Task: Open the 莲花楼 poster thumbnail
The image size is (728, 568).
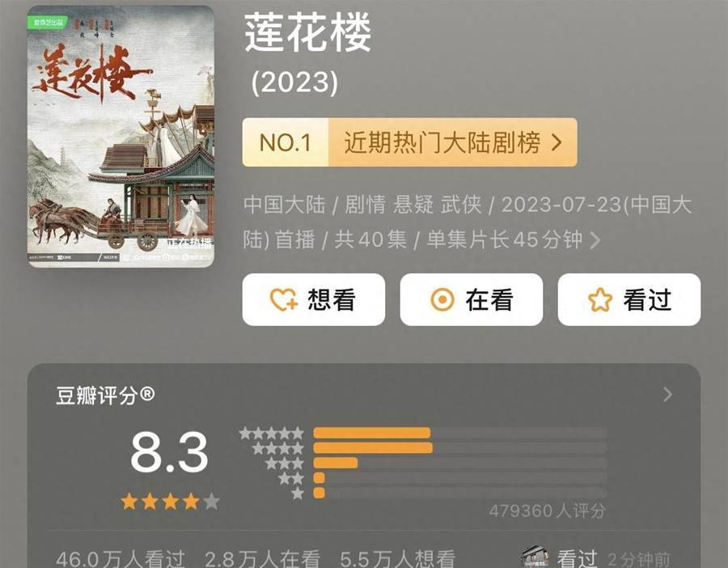Action: [x=121, y=137]
